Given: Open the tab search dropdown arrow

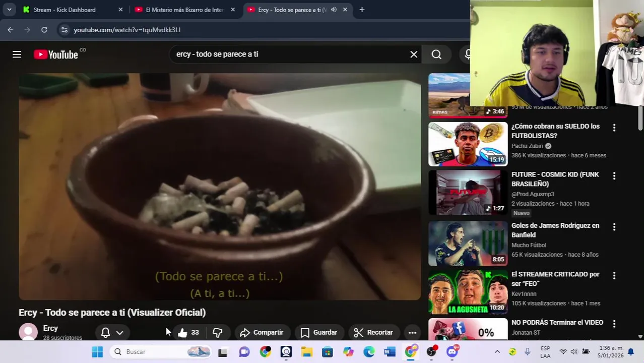Looking at the screenshot, I should (9, 10).
